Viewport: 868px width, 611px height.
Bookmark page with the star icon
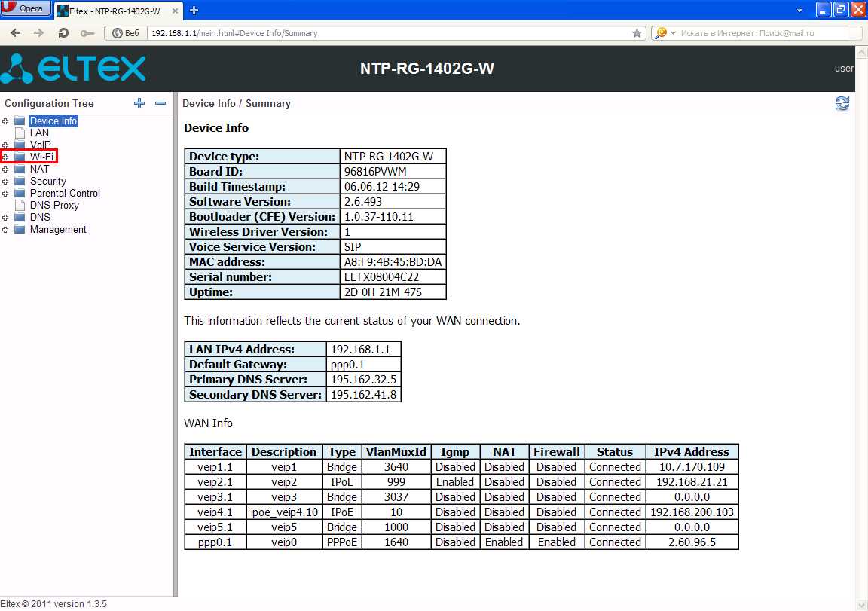pos(637,33)
